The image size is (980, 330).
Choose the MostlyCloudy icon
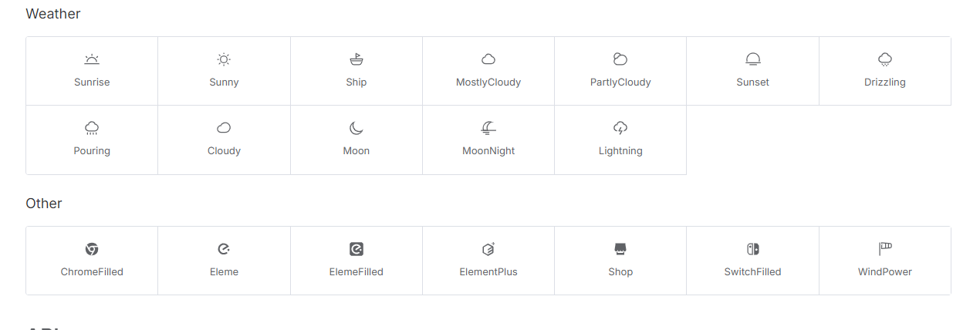(488, 71)
